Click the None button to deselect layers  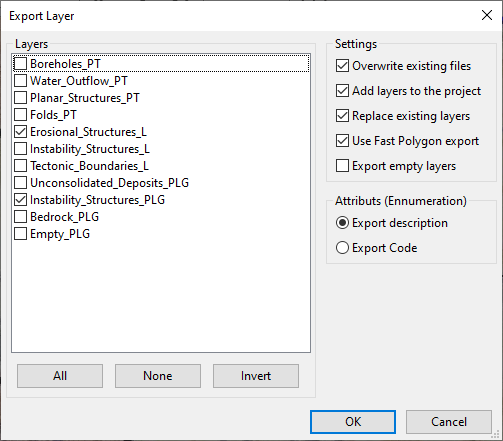pos(158,376)
